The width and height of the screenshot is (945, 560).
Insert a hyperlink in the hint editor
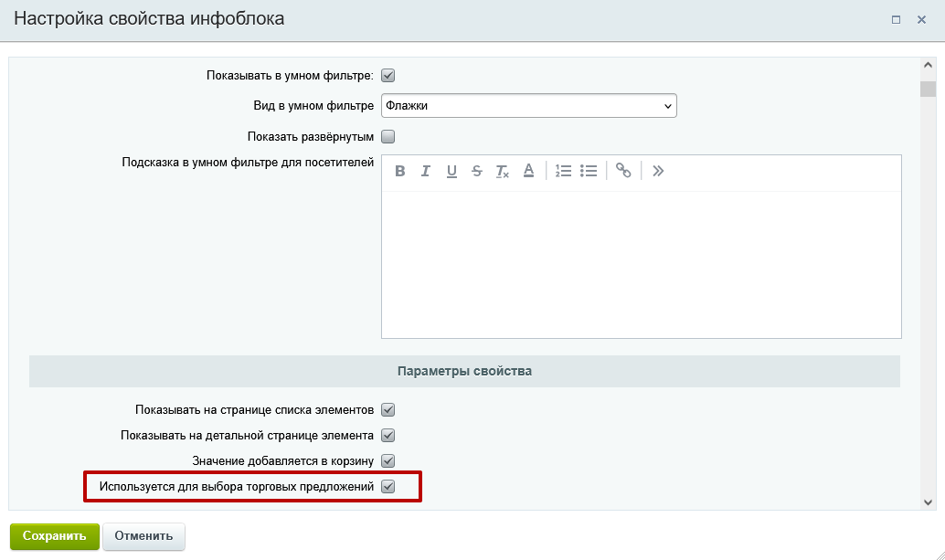(623, 170)
